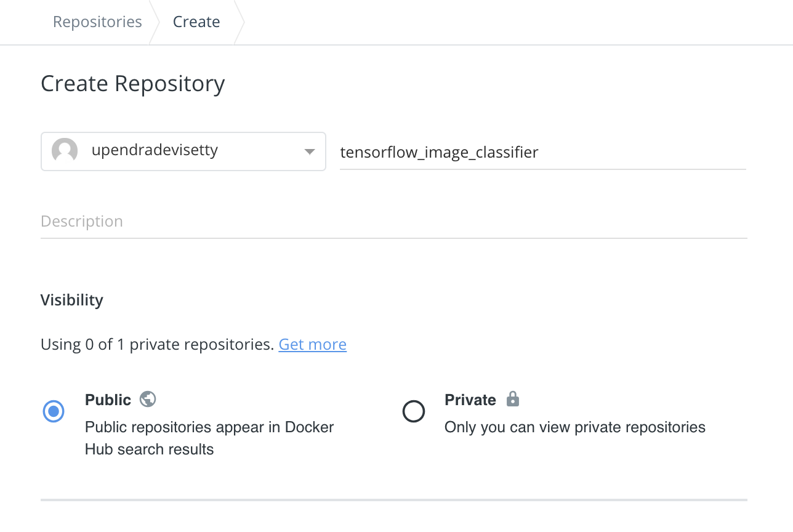Click the padlock icon beside Private
793x532 pixels.
pos(513,399)
